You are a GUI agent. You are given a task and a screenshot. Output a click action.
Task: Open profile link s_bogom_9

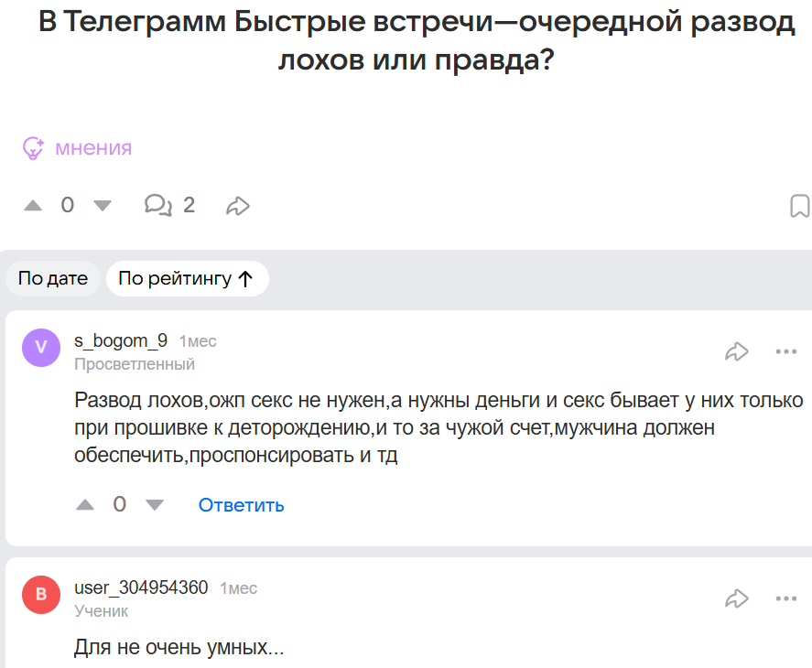coord(121,341)
